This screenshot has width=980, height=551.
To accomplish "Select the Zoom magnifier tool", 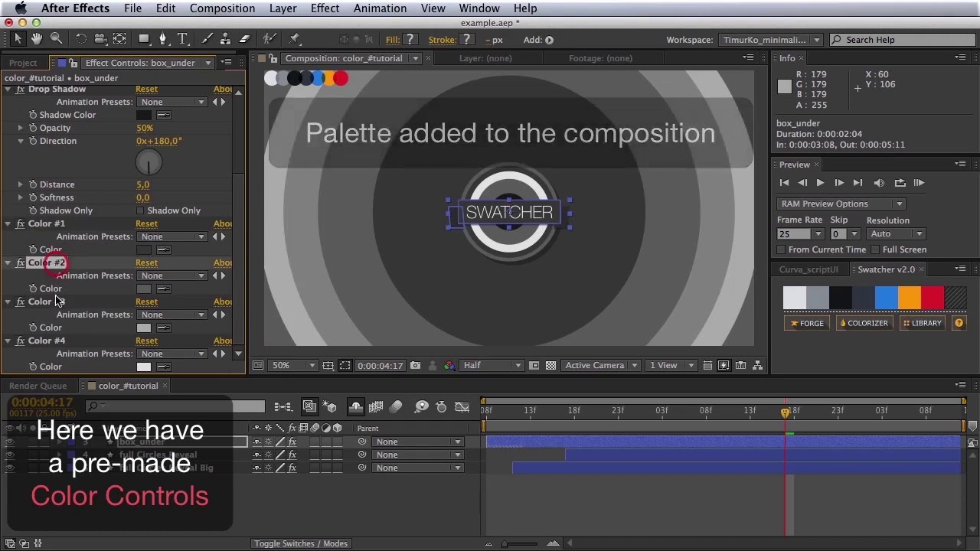I will click(x=56, y=39).
